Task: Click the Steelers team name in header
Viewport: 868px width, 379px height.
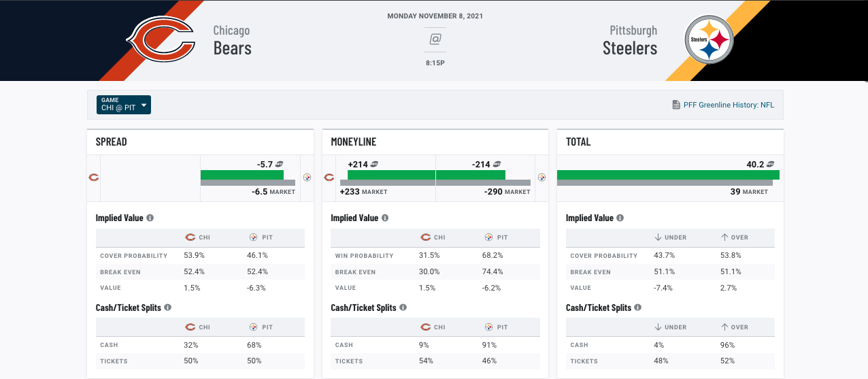Action: point(630,40)
